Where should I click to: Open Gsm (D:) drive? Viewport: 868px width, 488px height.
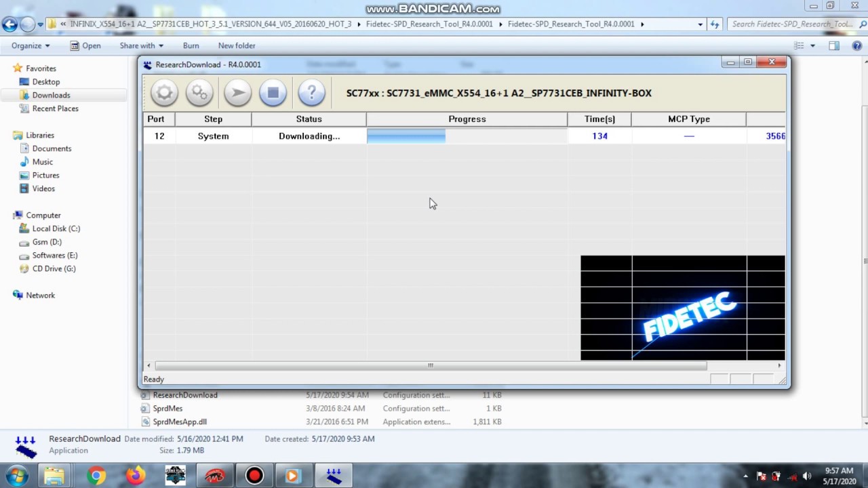coord(47,242)
